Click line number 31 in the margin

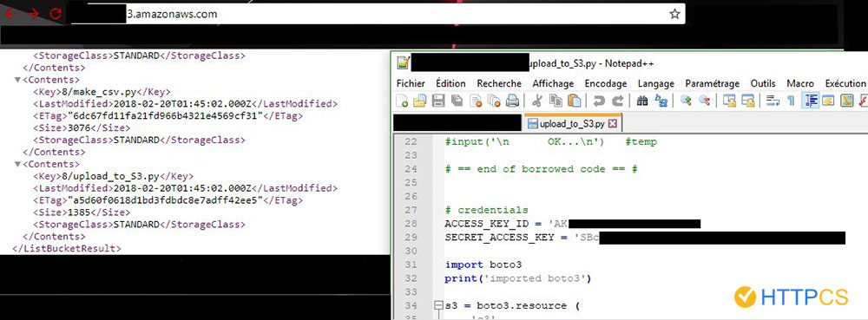411,264
